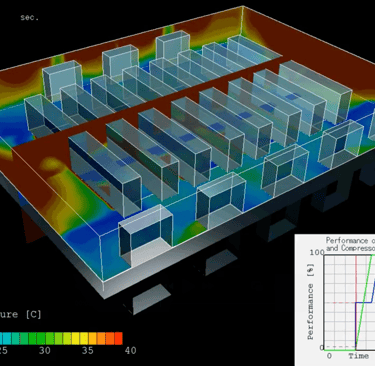Image resolution: width=375 pixels, height=366 pixels.
Task: Click the "Time" axis label
Action: pyautogui.click(x=359, y=356)
